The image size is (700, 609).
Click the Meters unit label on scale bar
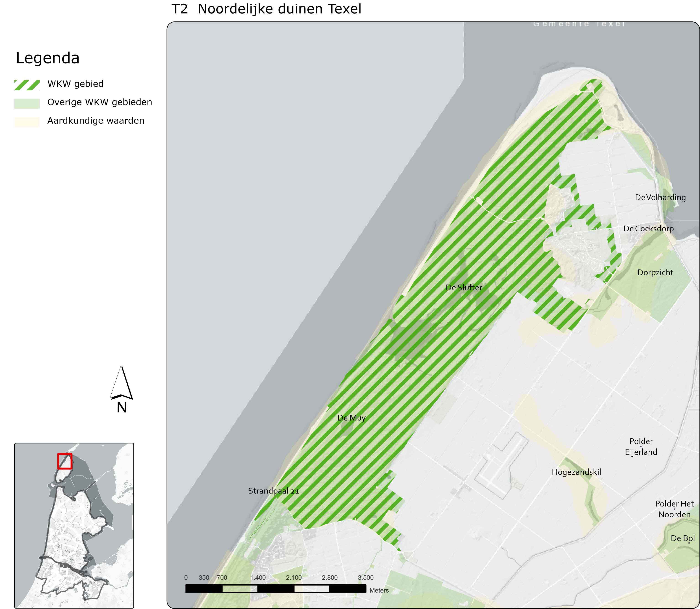pos(379,590)
